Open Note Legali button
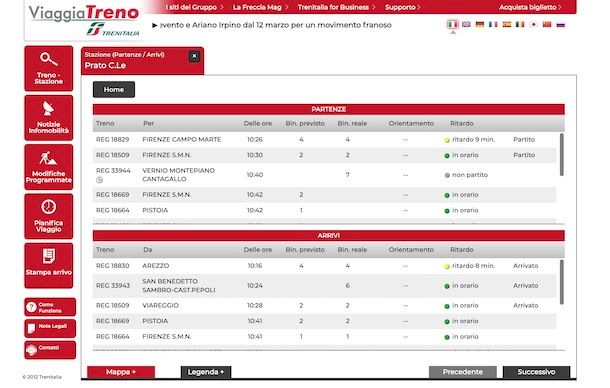The height and width of the screenshot is (388, 610). [50, 328]
